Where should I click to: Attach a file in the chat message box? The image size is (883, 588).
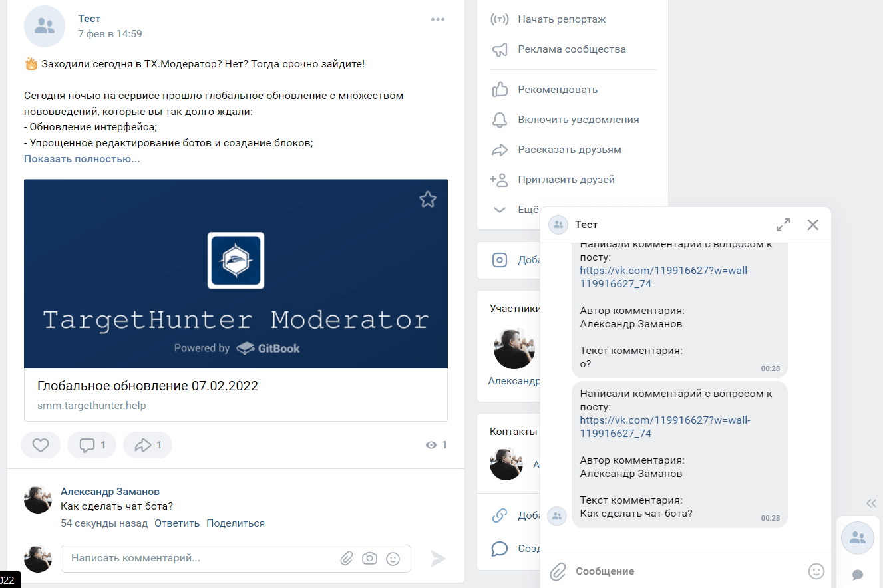pyautogui.click(x=558, y=571)
